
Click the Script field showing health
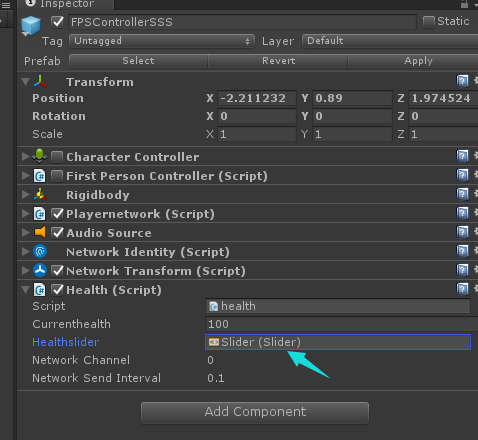point(338,306)
